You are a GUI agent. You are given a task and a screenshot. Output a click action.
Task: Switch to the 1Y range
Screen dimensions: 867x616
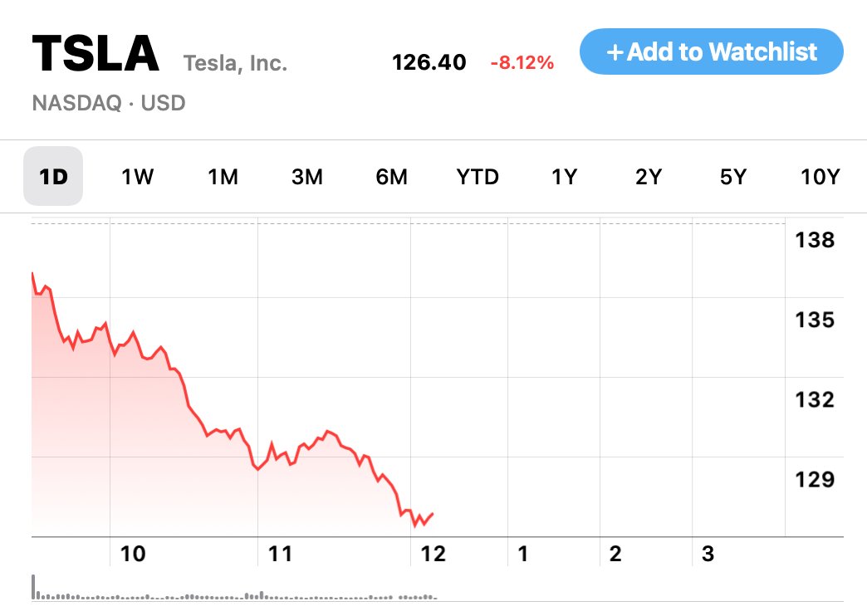pos(564,176)
